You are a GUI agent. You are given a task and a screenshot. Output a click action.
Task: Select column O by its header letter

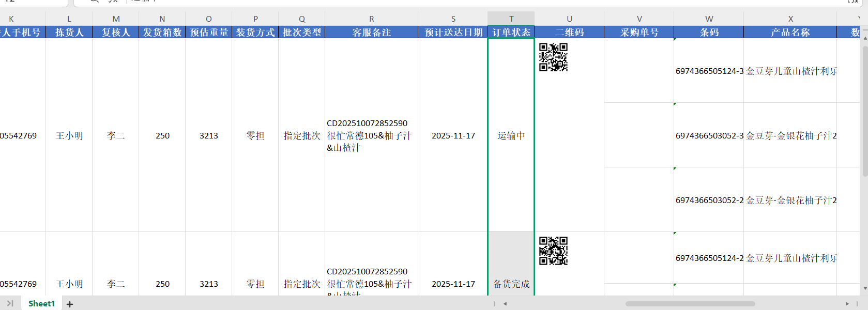209,19
